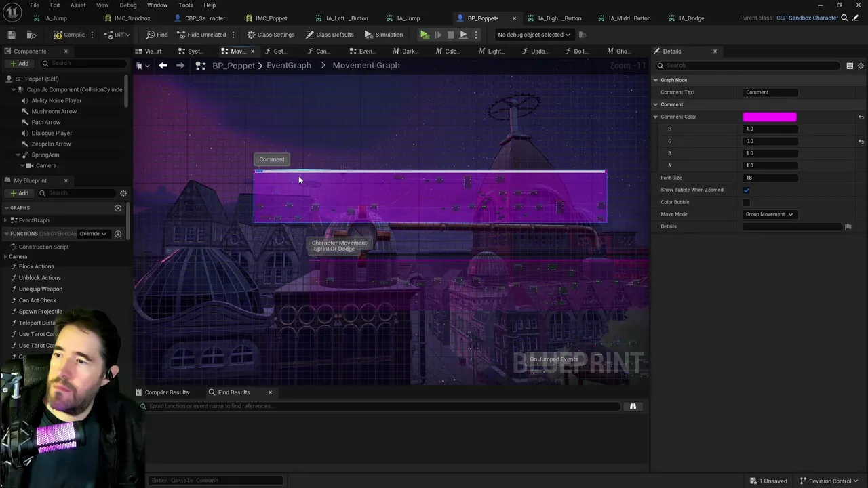Collapse the Comment Color property
This screenshot has height=488, width=868.
tap(656, 117)
